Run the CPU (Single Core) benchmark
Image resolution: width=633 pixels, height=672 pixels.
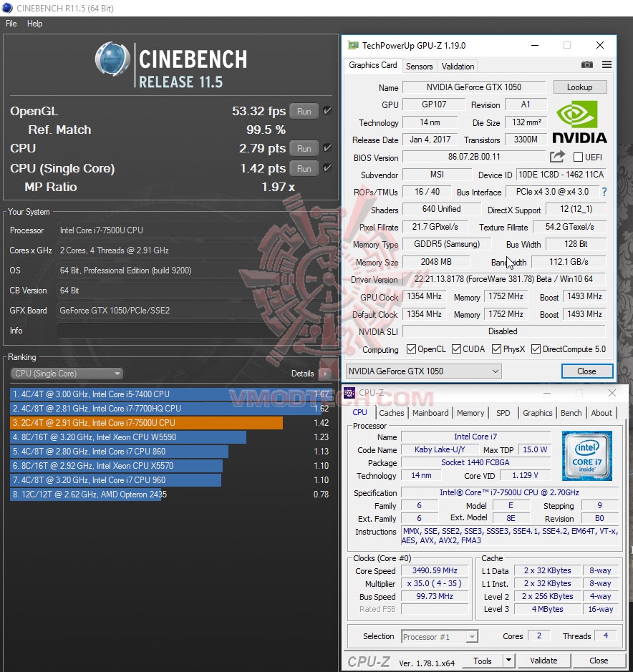coord(304,168)
